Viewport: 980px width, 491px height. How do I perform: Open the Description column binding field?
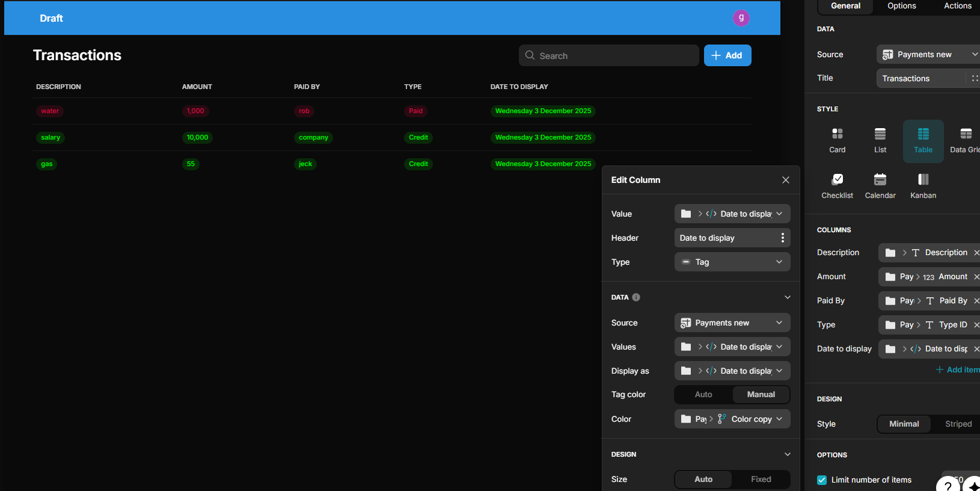929,253
